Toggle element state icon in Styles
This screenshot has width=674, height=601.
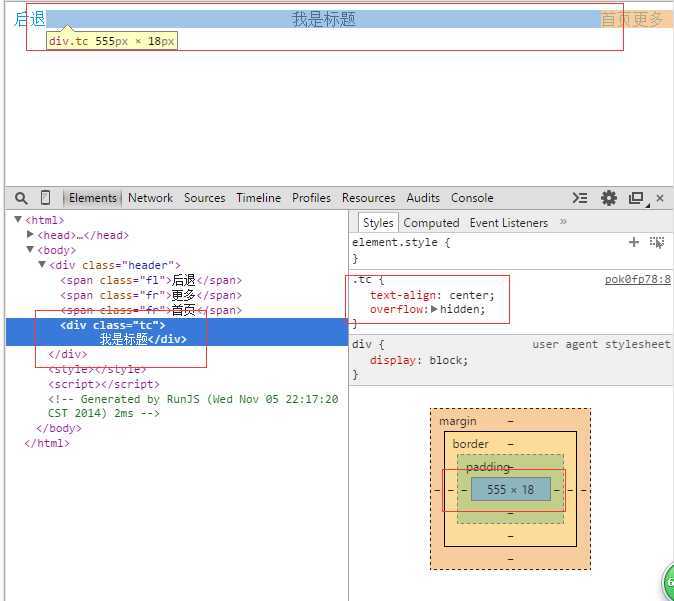point(657,242)
